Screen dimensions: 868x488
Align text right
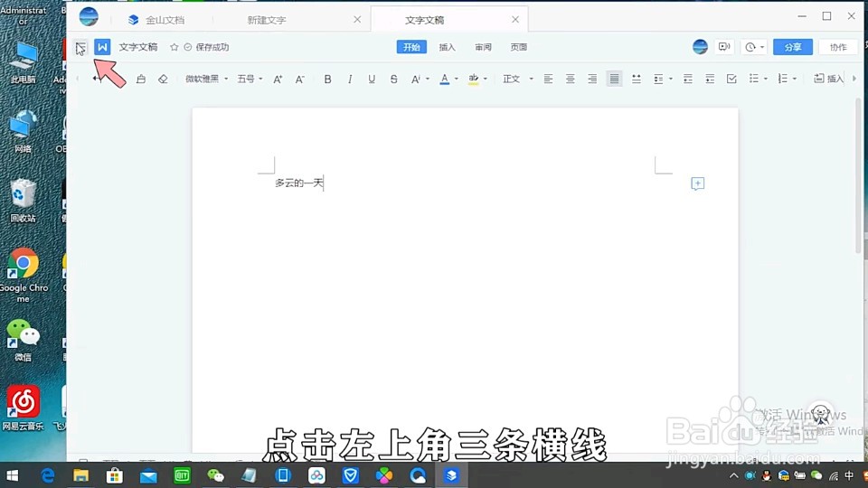click(592, 80)
